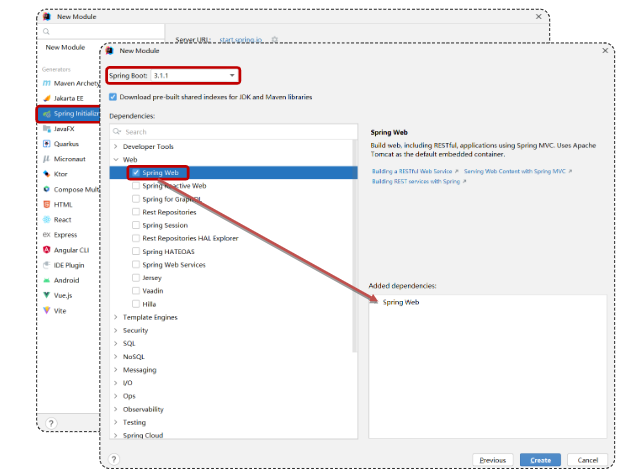Image resolution: width=629 pixels, height=475 pixels.
Task: Select the Spring Initializr generator icon
Action: pos(47,114)
